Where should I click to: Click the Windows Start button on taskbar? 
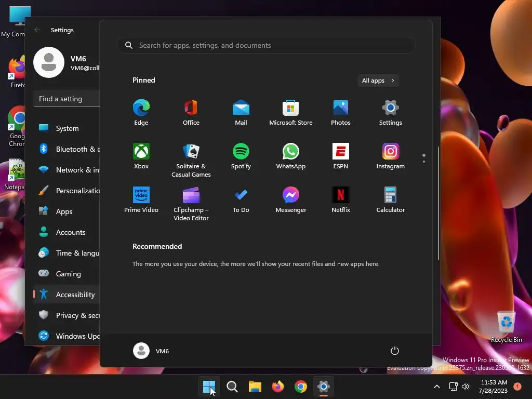209,387
